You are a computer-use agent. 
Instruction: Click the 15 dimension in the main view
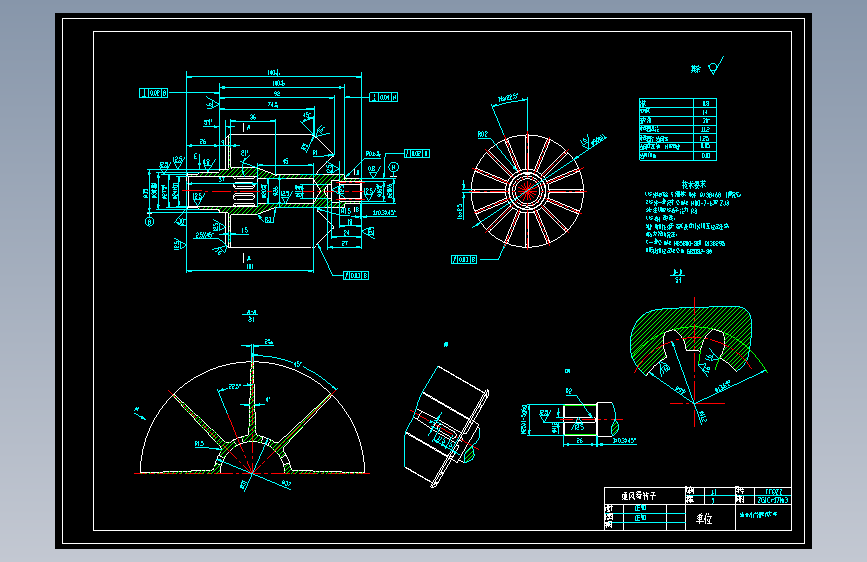(244, 230)
